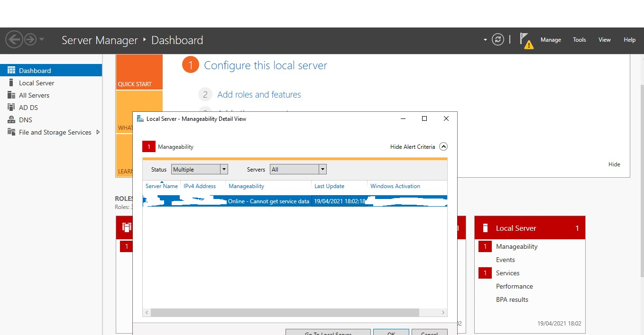Select the '19/04/2021 18:02:18' last update cell

coord(340,201)
